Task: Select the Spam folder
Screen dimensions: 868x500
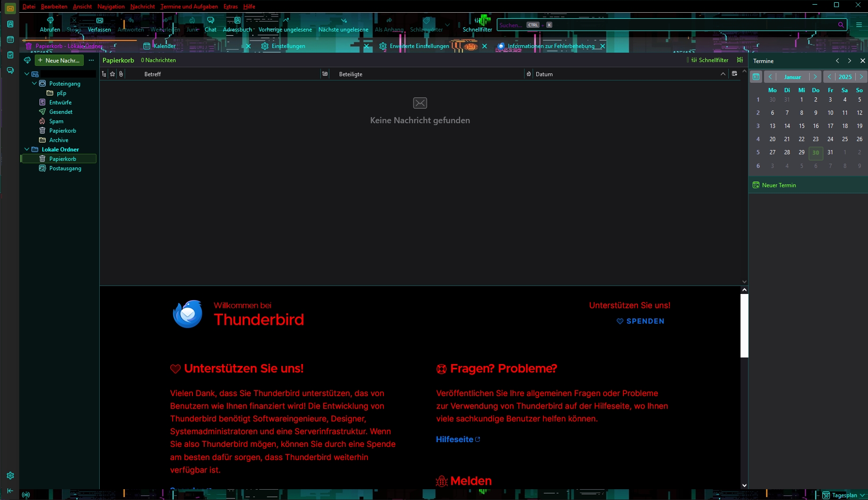Action: click(x=56, y=121)
